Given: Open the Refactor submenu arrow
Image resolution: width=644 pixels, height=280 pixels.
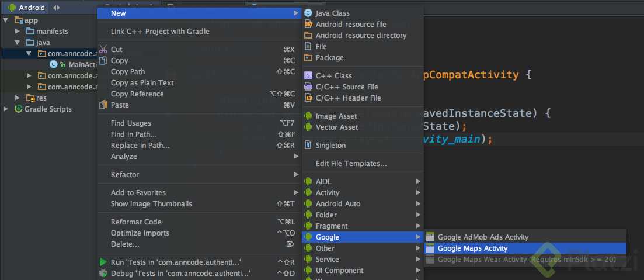Looking at the screenshot, I should (296, 174).
